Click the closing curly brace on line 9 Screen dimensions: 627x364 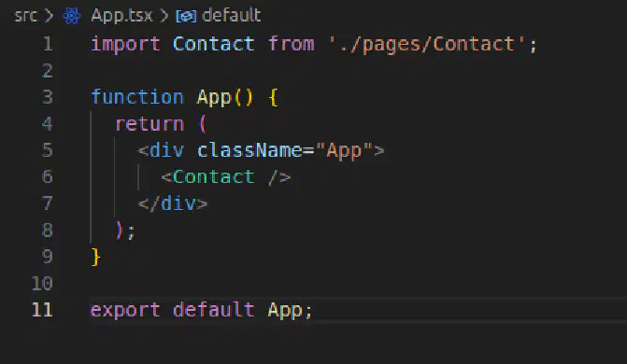click(95, 257)
